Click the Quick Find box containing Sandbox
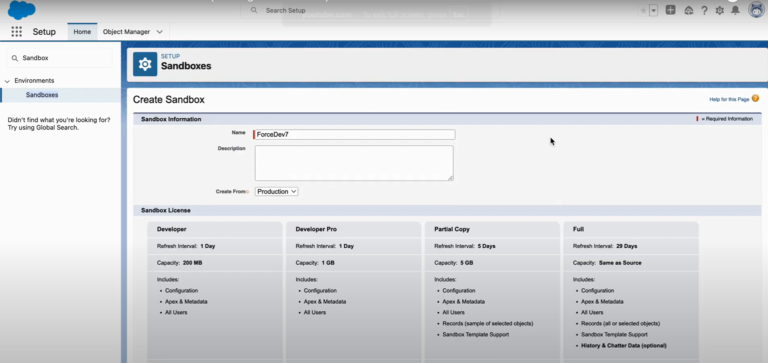Screen dimensions: 768x363 tap(59, 58)
